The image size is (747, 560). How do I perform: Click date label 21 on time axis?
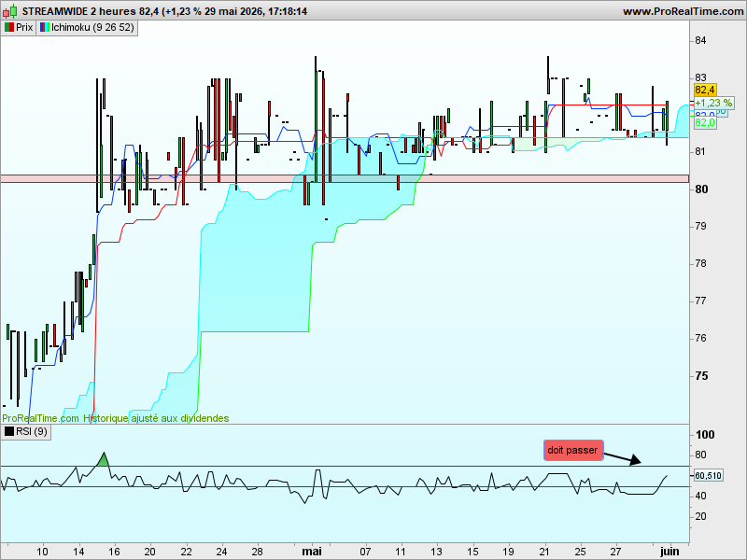click(544, 552)
